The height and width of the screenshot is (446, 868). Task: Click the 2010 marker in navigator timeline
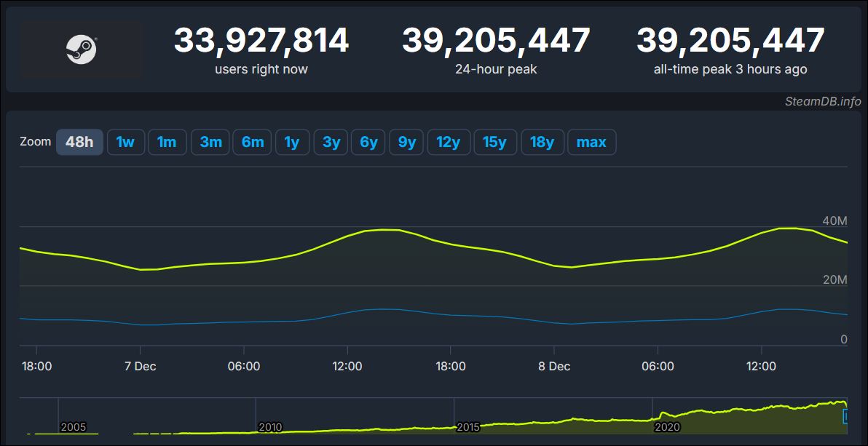point(269,427)
